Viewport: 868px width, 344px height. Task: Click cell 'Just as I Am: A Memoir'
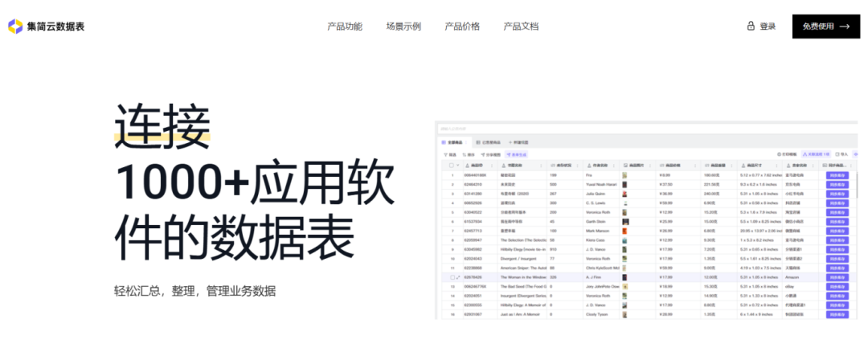pos(522,314)
